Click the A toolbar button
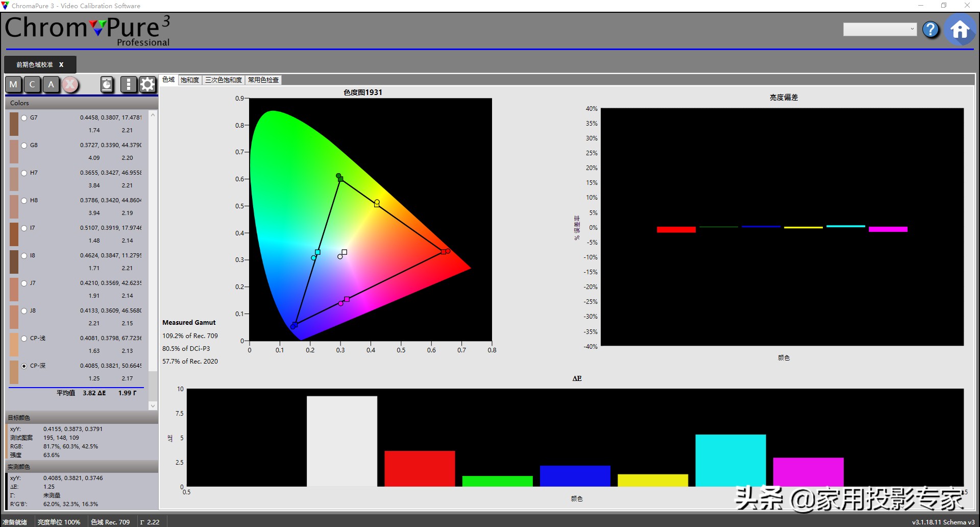This screenshot has width=980, height=527. [x=51, y=84]
